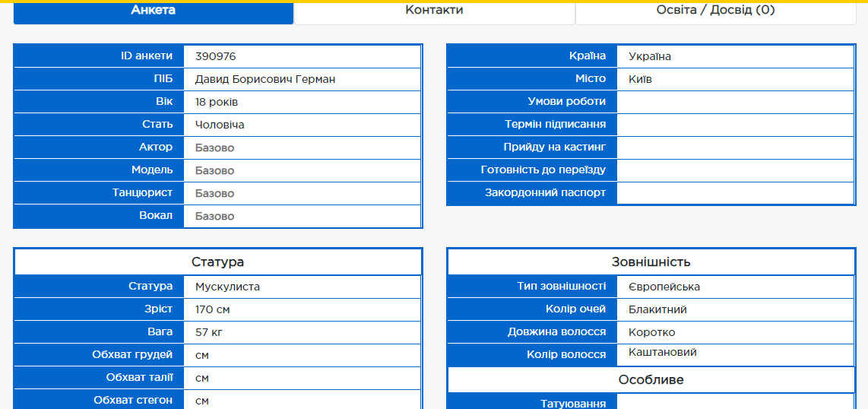868x409 pixels.
Task: Click the Статура section header
Action: pyautogui.click(x=217, y=262)
